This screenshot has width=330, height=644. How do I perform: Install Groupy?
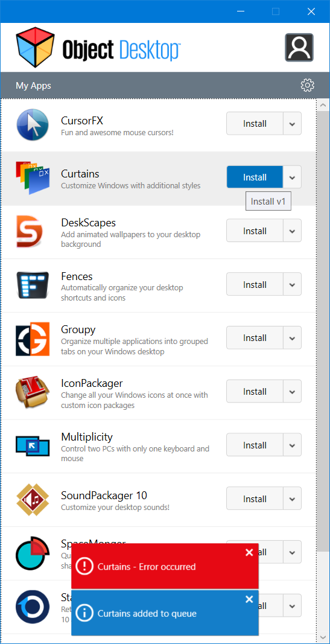255,338
